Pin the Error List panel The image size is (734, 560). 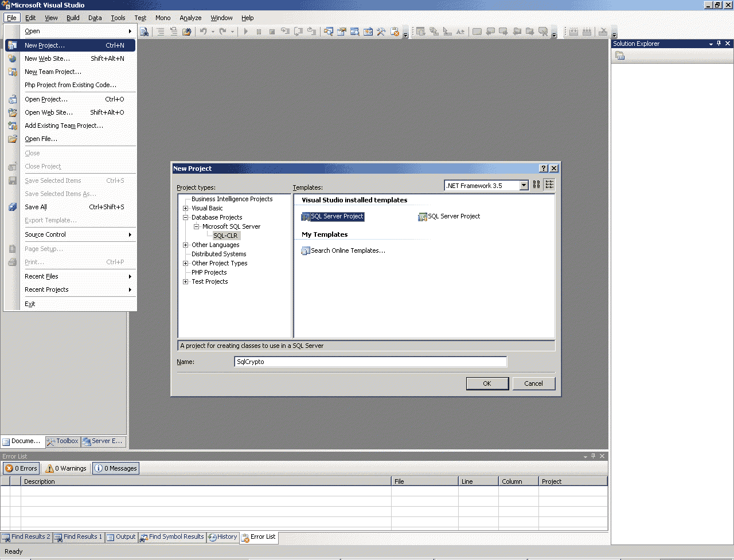(594, 456)
